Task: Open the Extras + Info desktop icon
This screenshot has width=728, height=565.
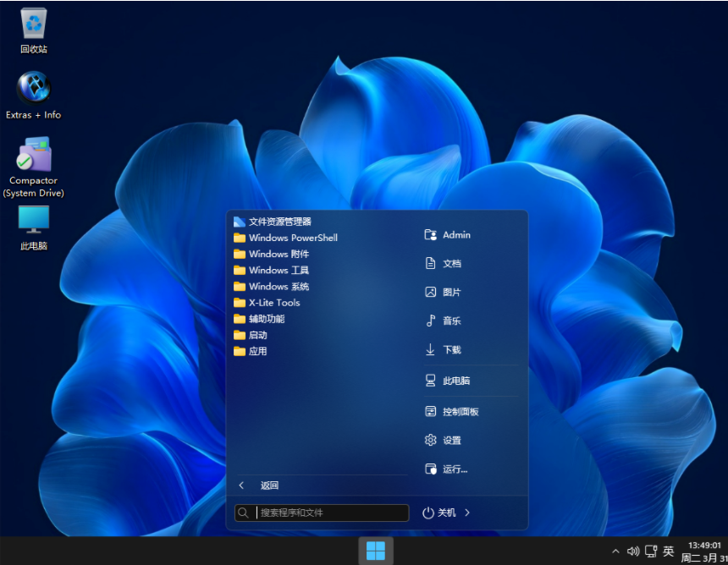Action: pyautogui.click(x=33, y=95)
